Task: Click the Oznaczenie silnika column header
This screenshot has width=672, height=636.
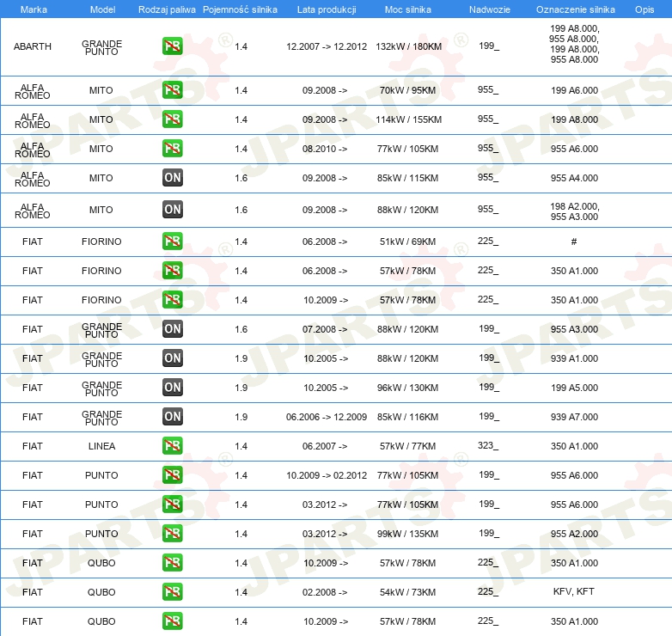Action: (x=575, y=9)
